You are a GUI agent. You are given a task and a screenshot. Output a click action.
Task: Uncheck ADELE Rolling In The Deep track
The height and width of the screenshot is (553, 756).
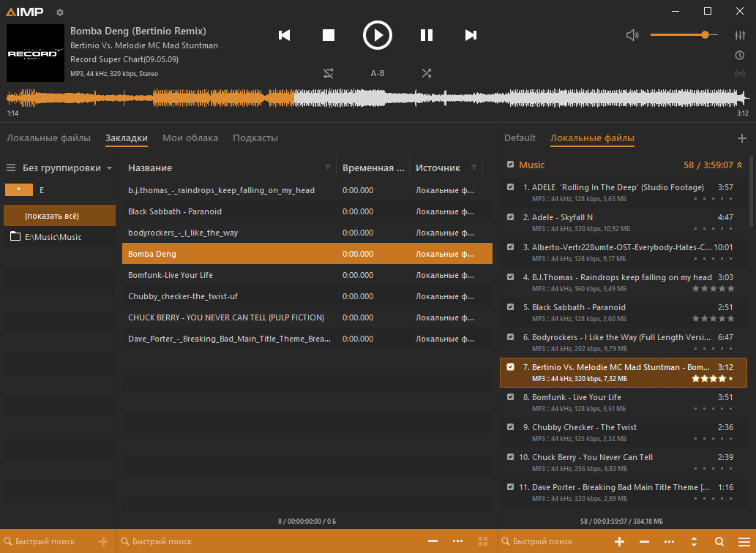click(x=511, y=187)
